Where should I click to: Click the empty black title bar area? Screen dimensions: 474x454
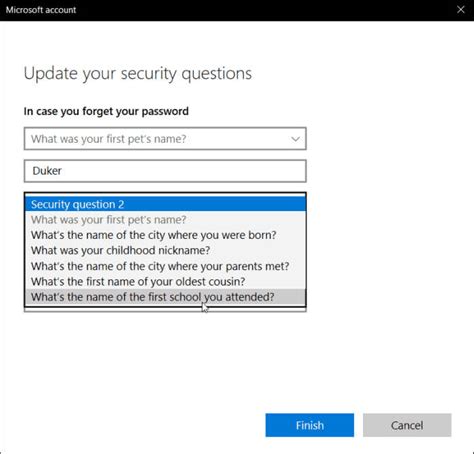tap(263, 10)
